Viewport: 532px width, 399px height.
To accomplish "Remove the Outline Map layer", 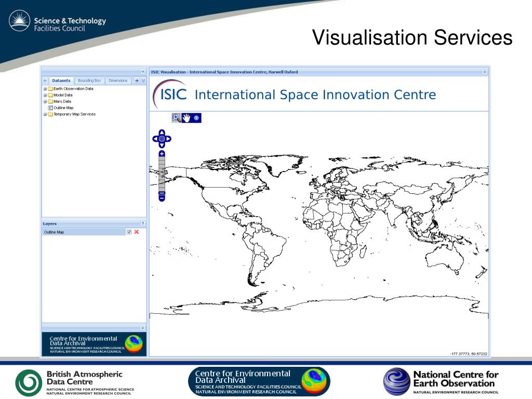I will point(137,232).
